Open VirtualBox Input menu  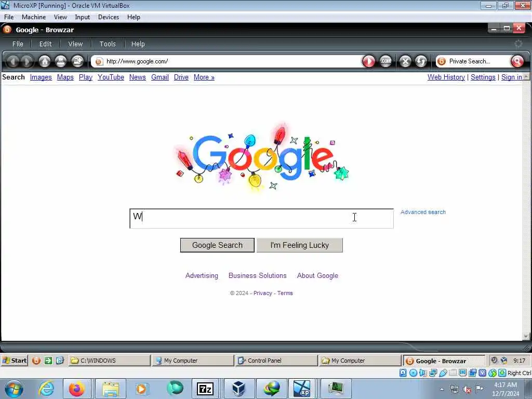pyautogui.click(x=83, y=17)
